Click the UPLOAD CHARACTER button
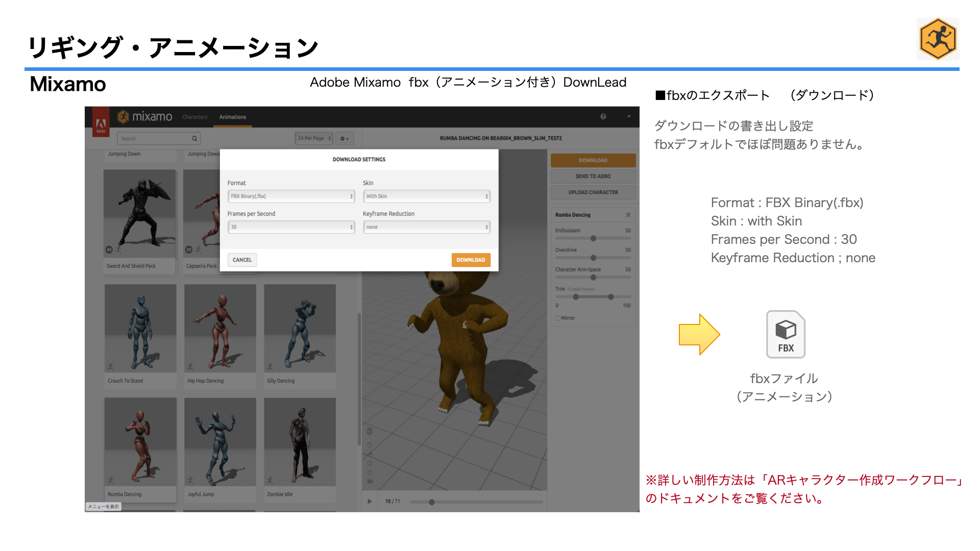The width and height of the screenshot is (980, 551). (x=593, y=192)
